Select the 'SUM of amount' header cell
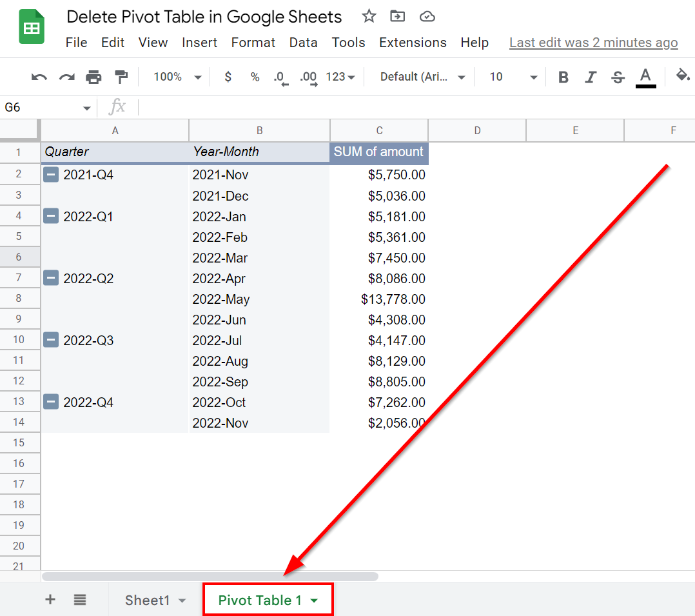The image size is (695, 616). point(379,152)
